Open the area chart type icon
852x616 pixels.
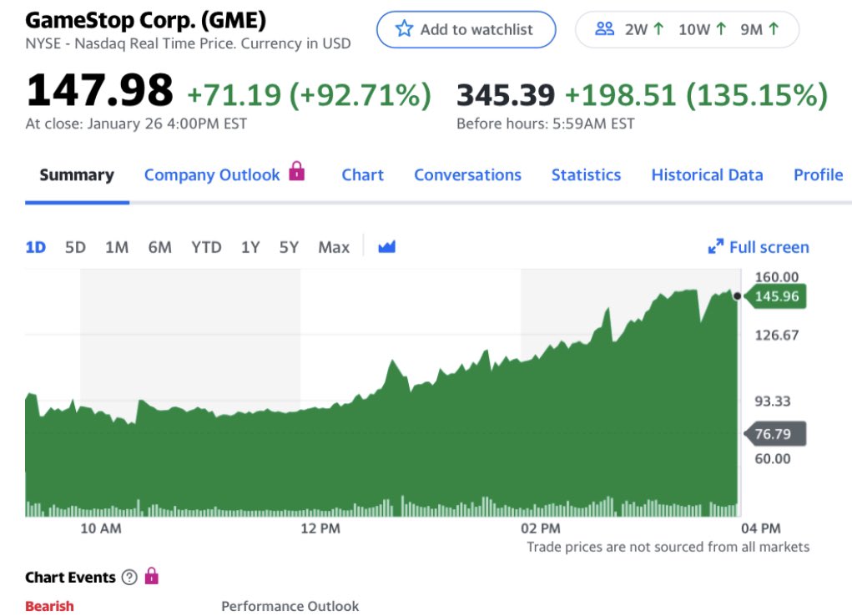(387, 247)
